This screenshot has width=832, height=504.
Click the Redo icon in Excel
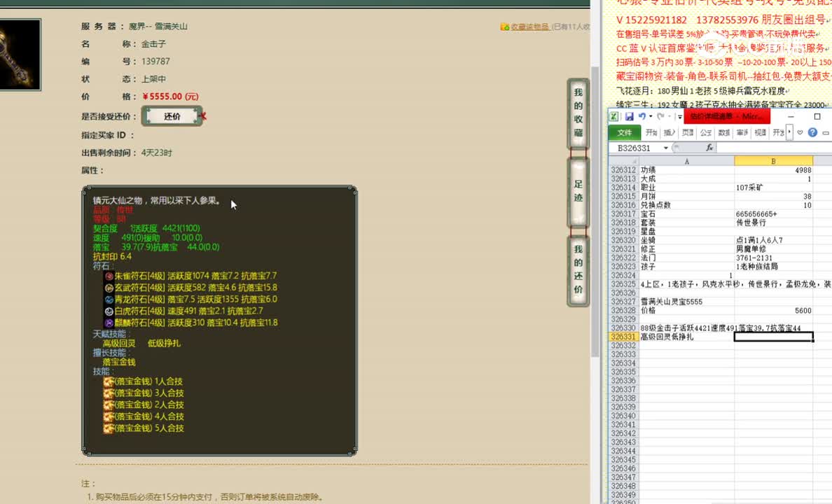[661, 116]
